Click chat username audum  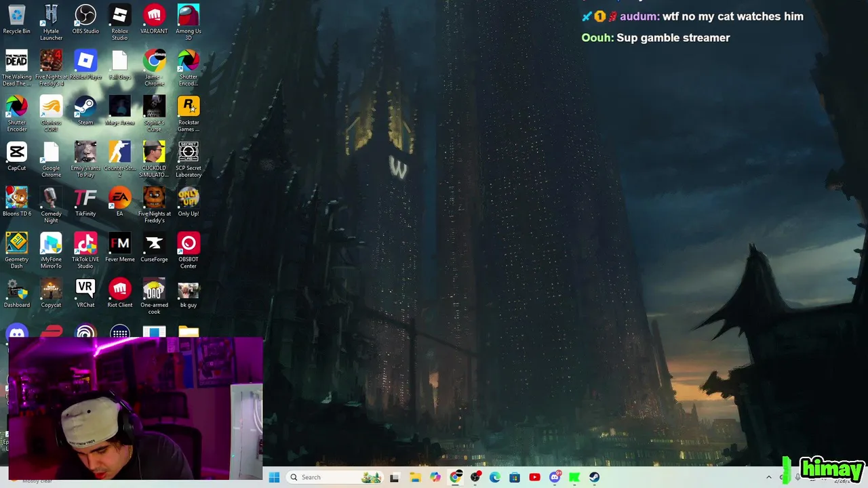tap(639, 16)
